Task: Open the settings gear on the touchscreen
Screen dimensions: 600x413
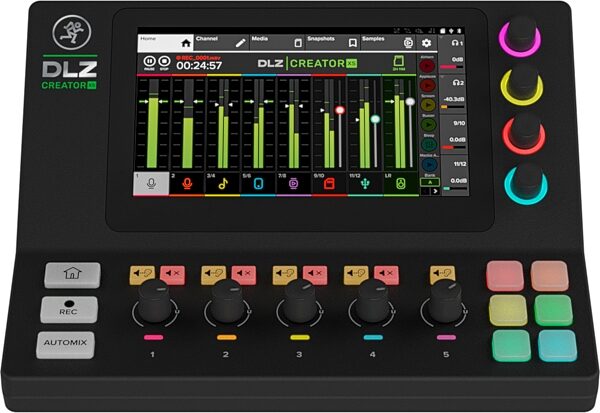Action: (426, 43)
